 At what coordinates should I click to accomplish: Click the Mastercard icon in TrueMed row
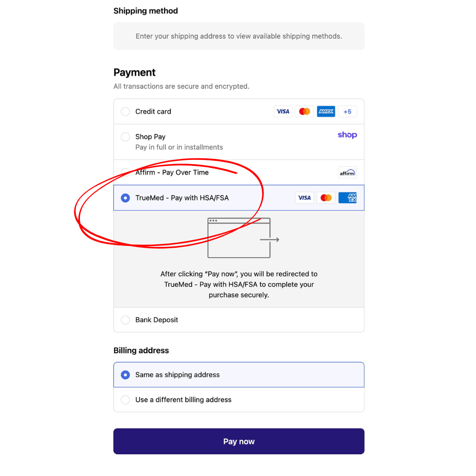point(326,198)
